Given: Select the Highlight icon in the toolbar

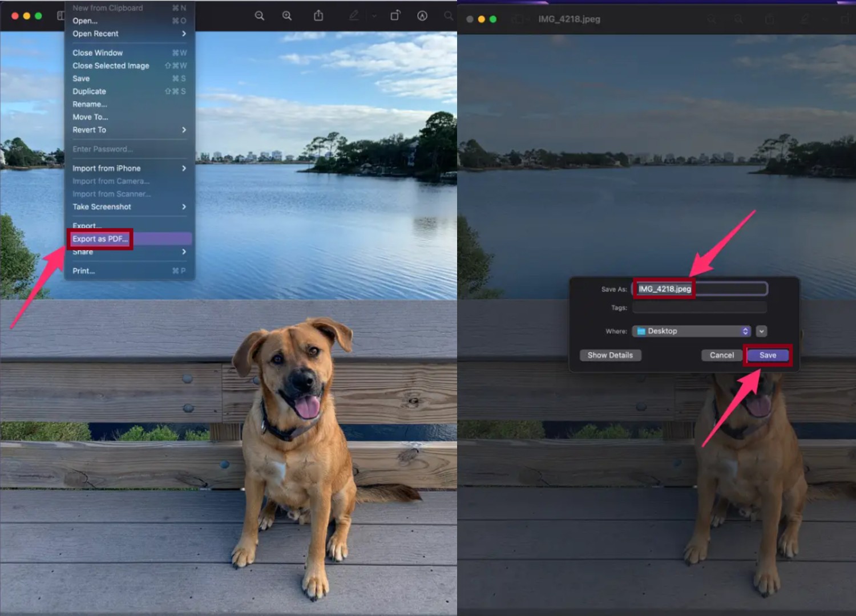Looking at the screenshot, I should (422, 15).
